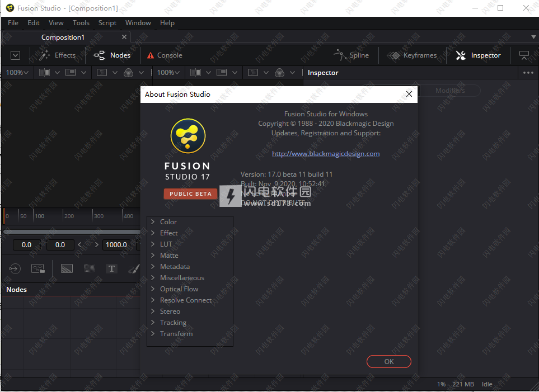
Task: Click the color channels icon in right viewer
Action: click(279, 73)
